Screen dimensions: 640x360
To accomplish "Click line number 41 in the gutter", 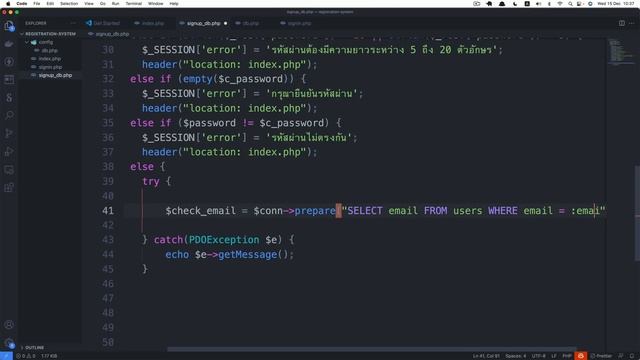I will (108, 211).
